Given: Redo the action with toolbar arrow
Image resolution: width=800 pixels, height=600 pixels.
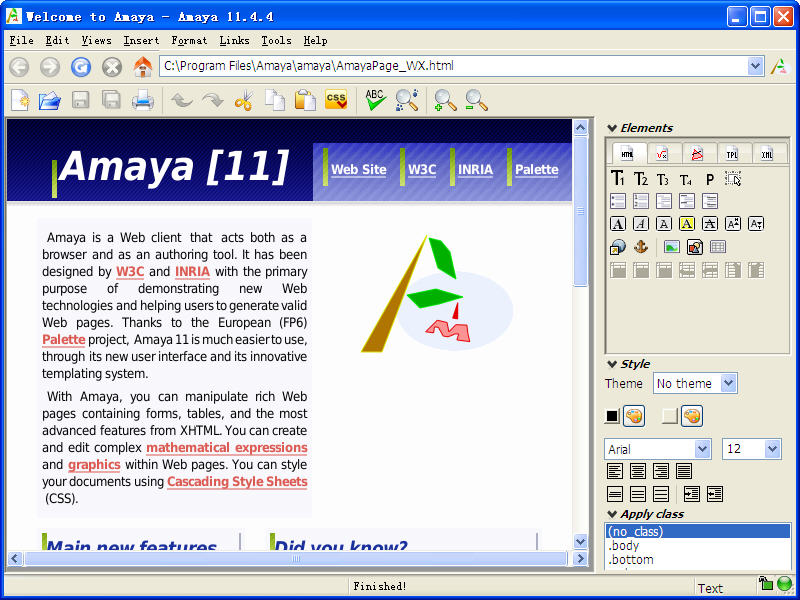Looking at the screenshot, I should [213, 100].
